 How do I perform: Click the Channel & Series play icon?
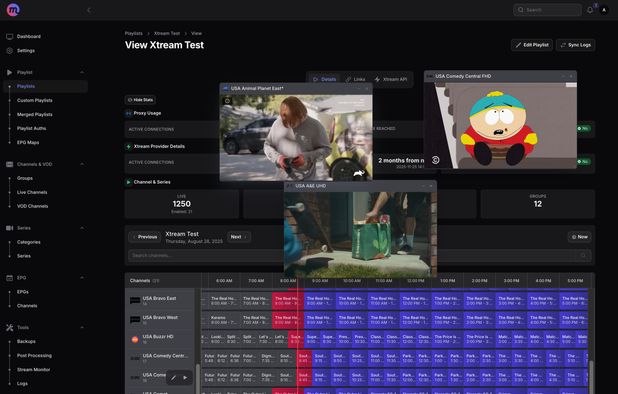pos(128,182)
